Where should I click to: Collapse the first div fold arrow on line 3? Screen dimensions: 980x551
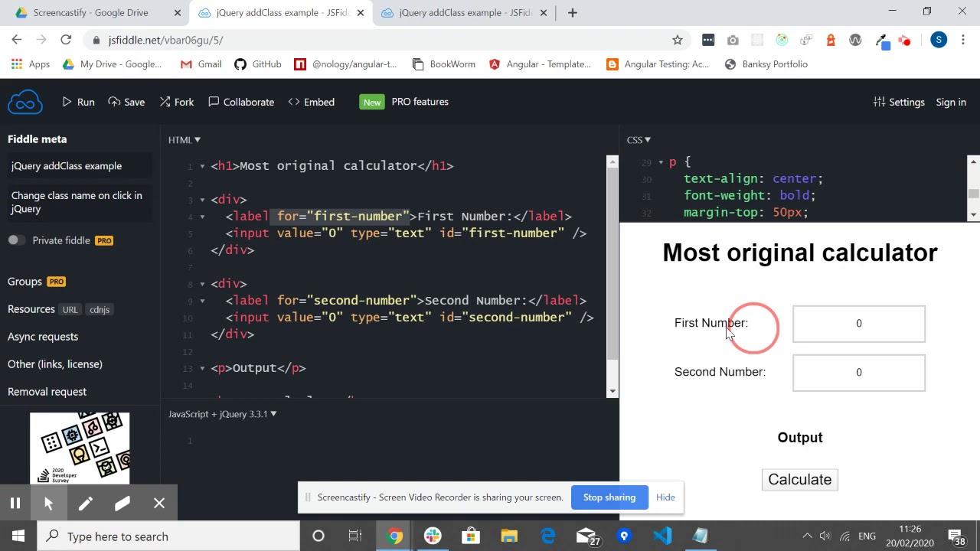click(x=203, y=200)
